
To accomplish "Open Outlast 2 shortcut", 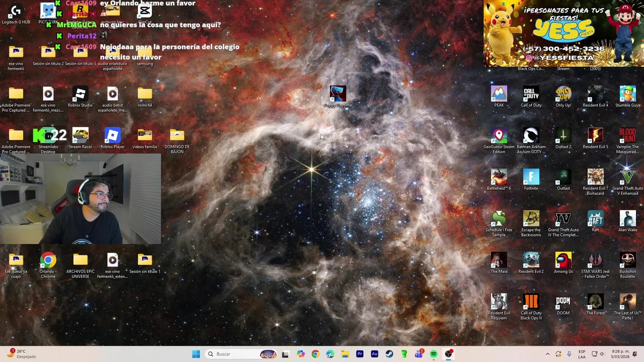I will point(563,139).
